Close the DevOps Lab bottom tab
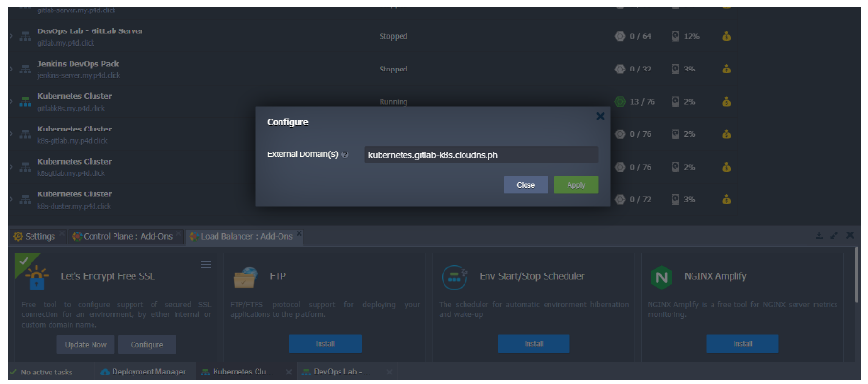This screenshot has width=868, height=384. point(389,372)
